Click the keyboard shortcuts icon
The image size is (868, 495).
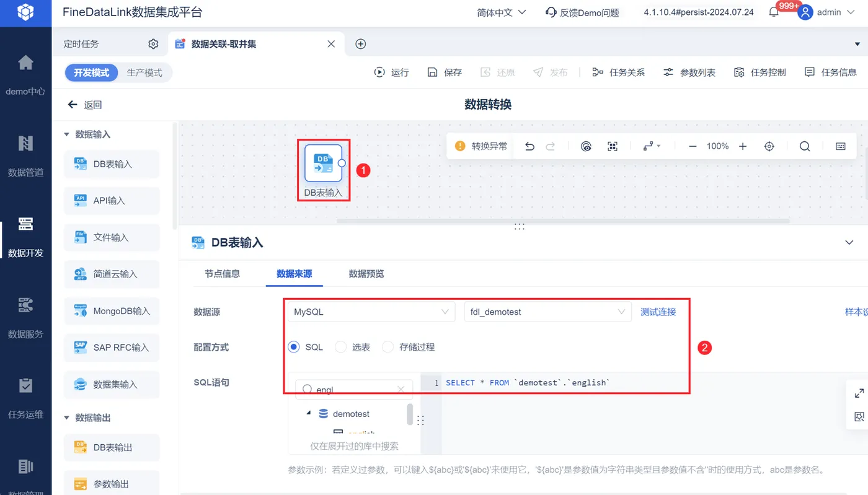coord(841,146)
